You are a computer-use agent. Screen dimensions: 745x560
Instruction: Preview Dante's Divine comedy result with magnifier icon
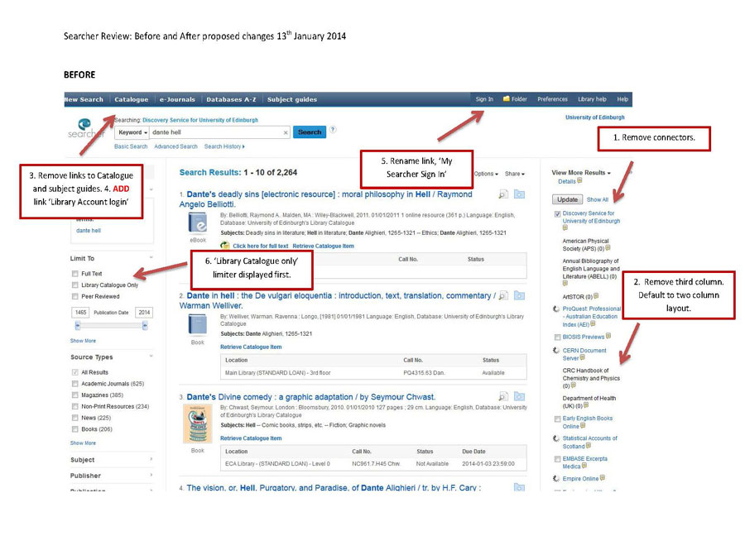coord(503,396)
